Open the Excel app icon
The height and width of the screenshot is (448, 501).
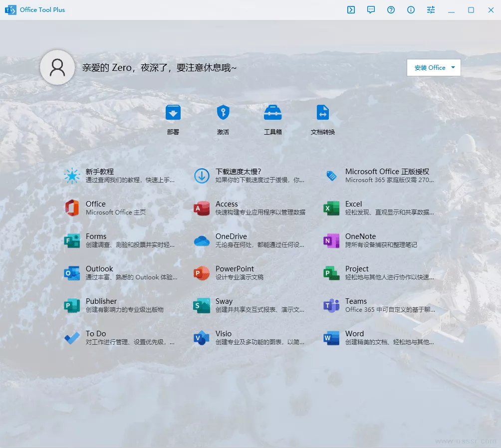click(331, 209)
